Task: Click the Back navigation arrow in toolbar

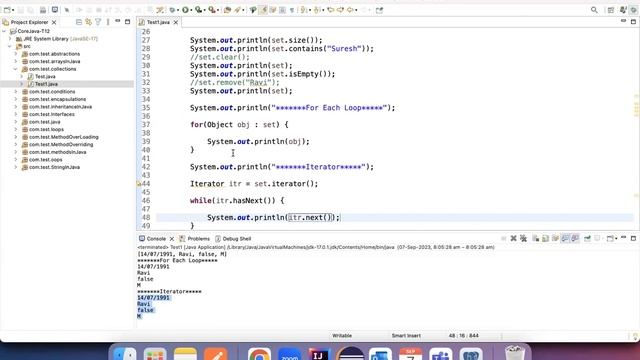Action: [x=351, y=10]
